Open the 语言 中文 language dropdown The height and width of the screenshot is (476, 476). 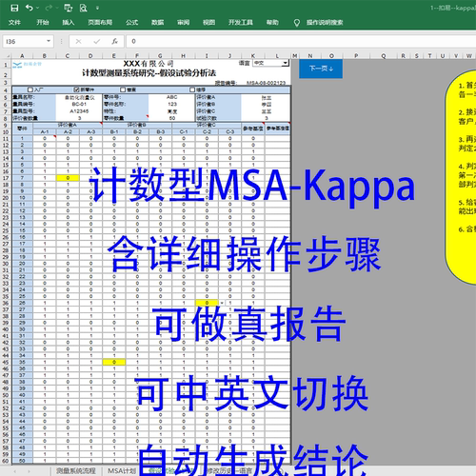point(286,63)
